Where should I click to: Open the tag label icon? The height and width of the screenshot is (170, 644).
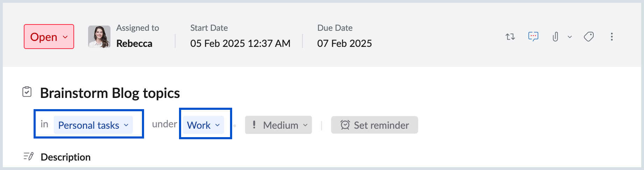coord(589,37)
